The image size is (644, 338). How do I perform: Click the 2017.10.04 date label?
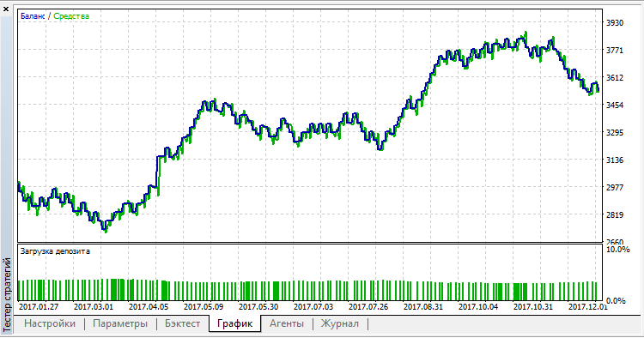coord(478,307)
